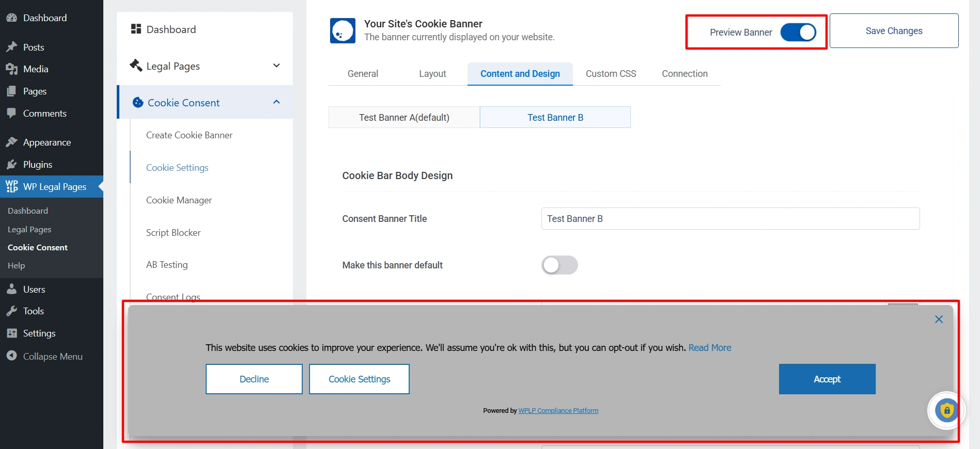Click the Tools wrench icon

[x=11, y=311]
